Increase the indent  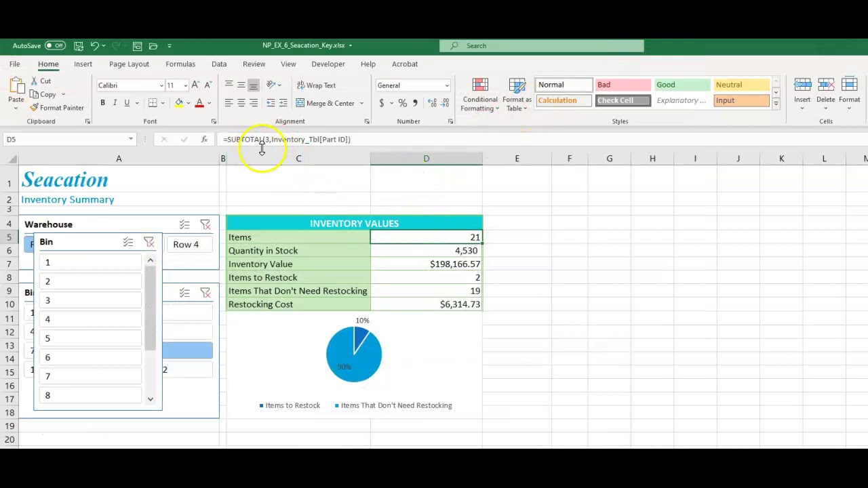[x=283, y=103]
